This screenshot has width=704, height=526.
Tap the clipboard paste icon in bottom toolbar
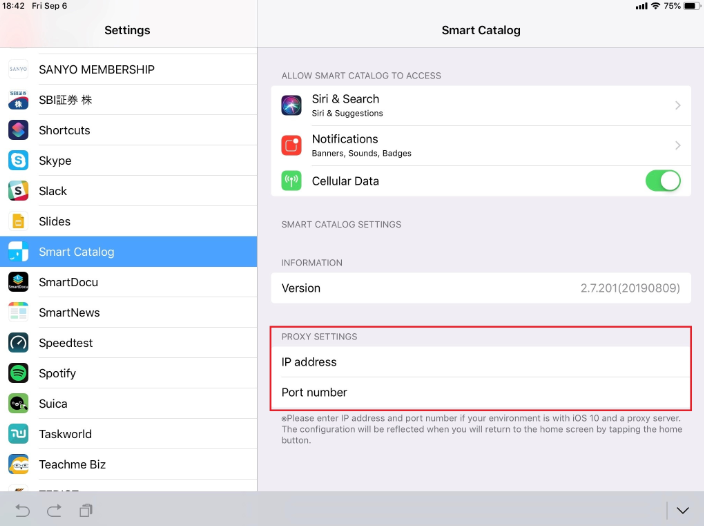pyautogui.click(x=86, y=510)
